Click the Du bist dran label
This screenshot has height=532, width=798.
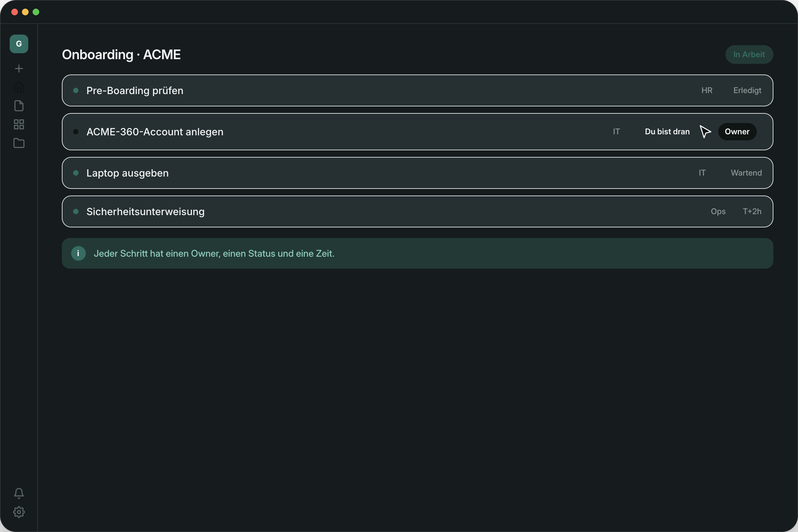[x=667, y=132]
